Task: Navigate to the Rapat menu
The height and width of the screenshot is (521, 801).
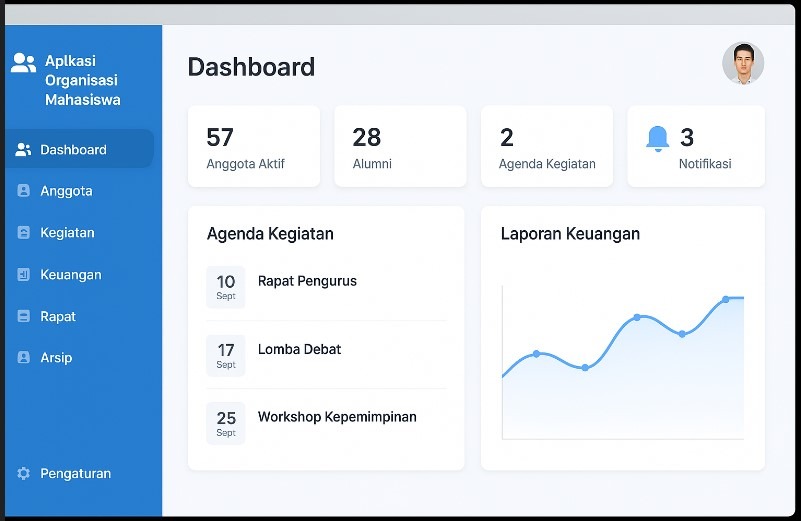Action: (58, 317)
